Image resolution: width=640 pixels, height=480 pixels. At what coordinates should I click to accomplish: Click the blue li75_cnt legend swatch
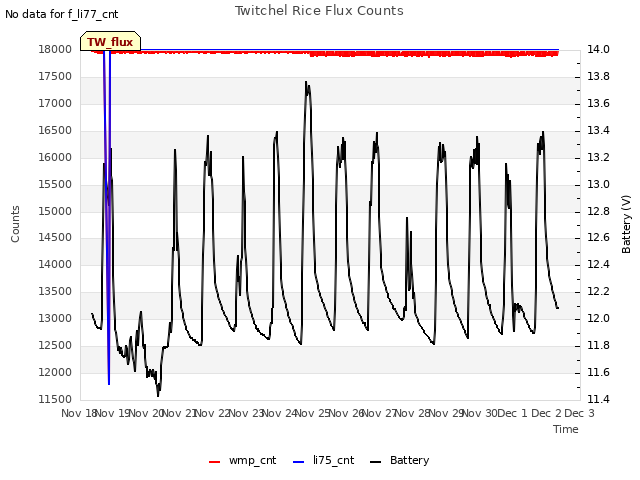[299, 462]
